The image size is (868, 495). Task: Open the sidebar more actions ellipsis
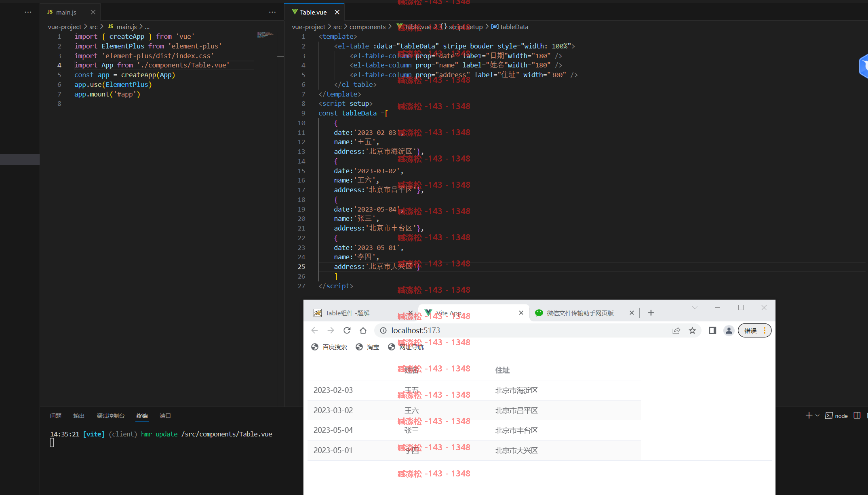point(28,12)
